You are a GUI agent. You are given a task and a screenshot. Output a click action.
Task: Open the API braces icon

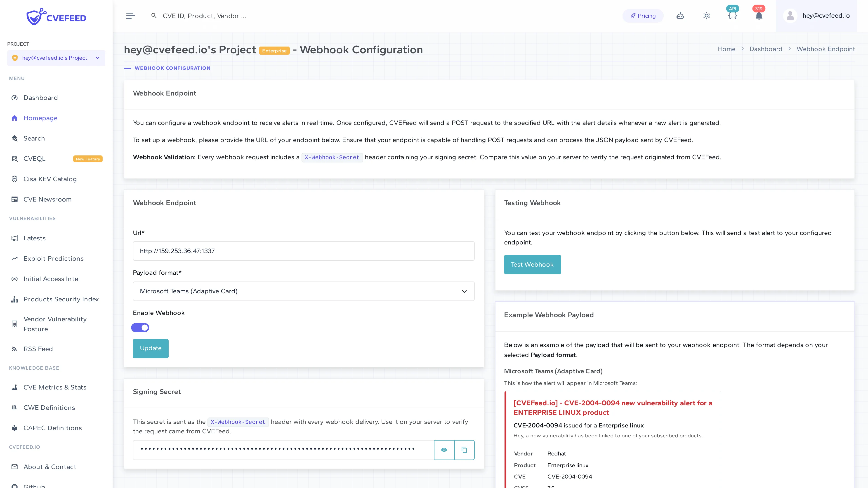click(733, 16)
